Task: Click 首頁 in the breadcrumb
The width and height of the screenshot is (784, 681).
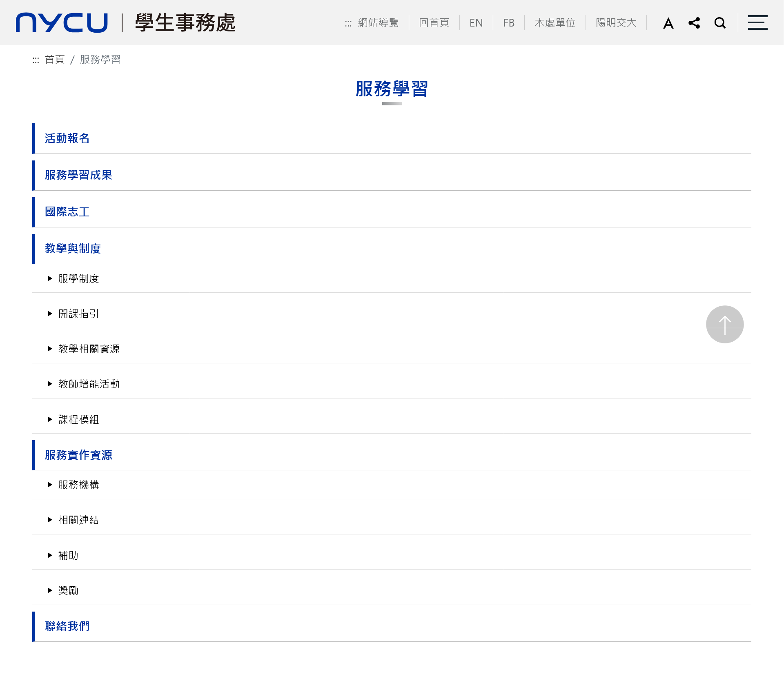Action: click(55, 60)
